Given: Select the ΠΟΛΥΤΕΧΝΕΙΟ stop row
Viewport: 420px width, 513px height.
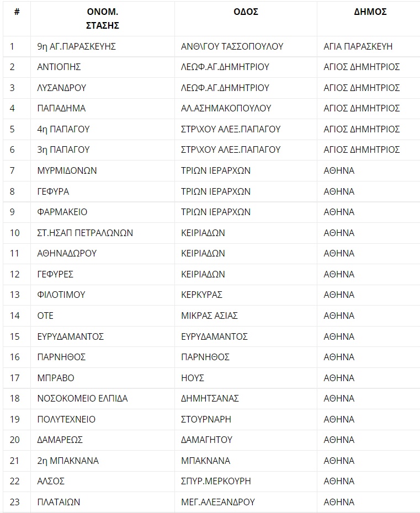Looking at the screenshot, I should (x=211, y=419).
